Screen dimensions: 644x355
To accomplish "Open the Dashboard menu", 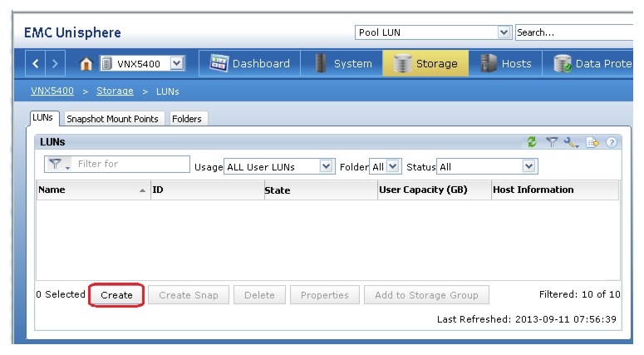I will 250,63.
